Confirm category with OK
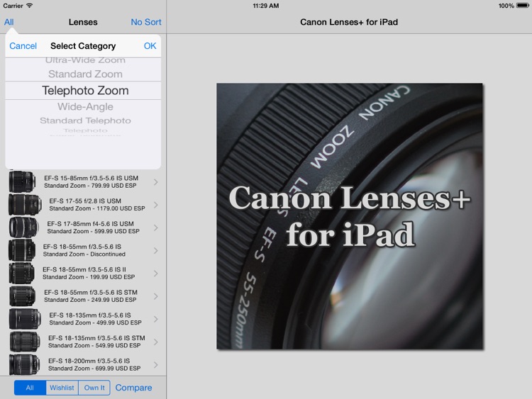Image resolution: width=532 pixels, height=399 pixels. click(150, 46)
